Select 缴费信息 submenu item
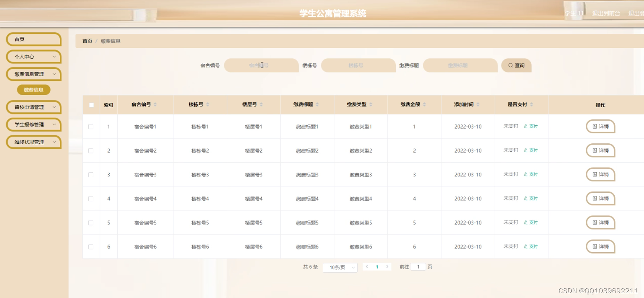 point(34,90)
